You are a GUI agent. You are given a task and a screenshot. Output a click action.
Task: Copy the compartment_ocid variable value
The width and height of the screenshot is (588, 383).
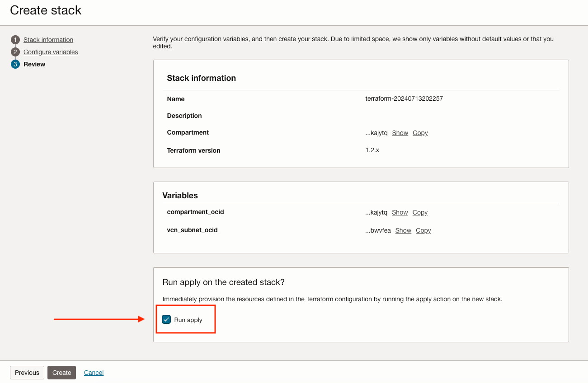(420, 212)
